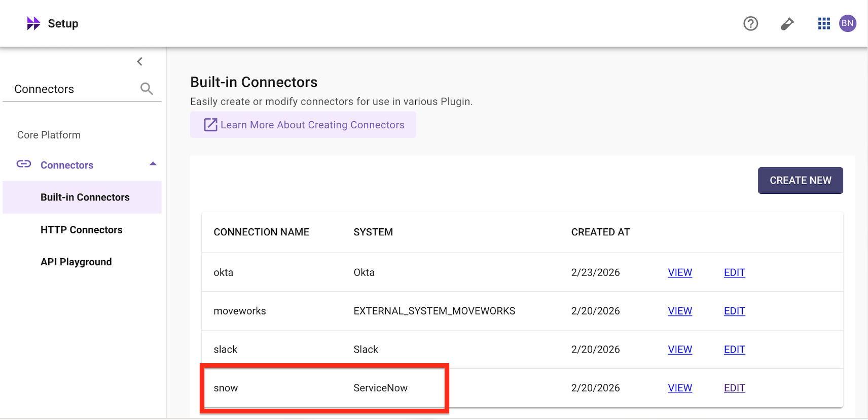This screenshot has width=868, height=420.
Task: Click the Moveworks logo icon
Action: pos(33,23)
